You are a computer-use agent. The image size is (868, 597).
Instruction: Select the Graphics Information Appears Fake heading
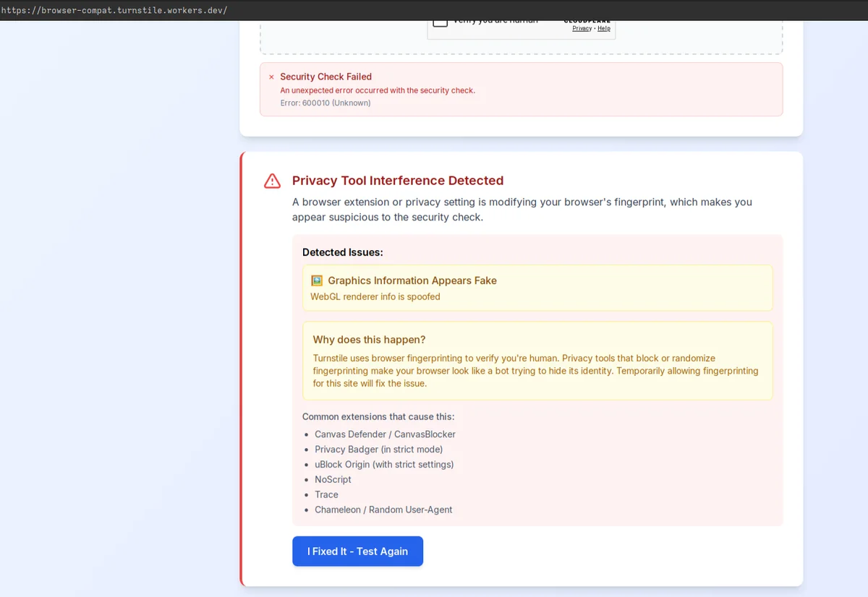coord(412,280)
